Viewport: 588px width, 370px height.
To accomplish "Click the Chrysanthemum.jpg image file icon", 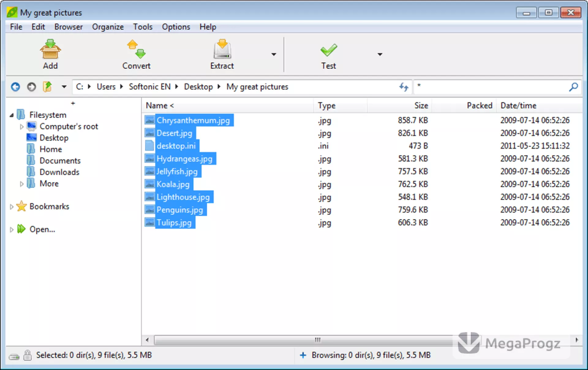I will coord(149,120).
